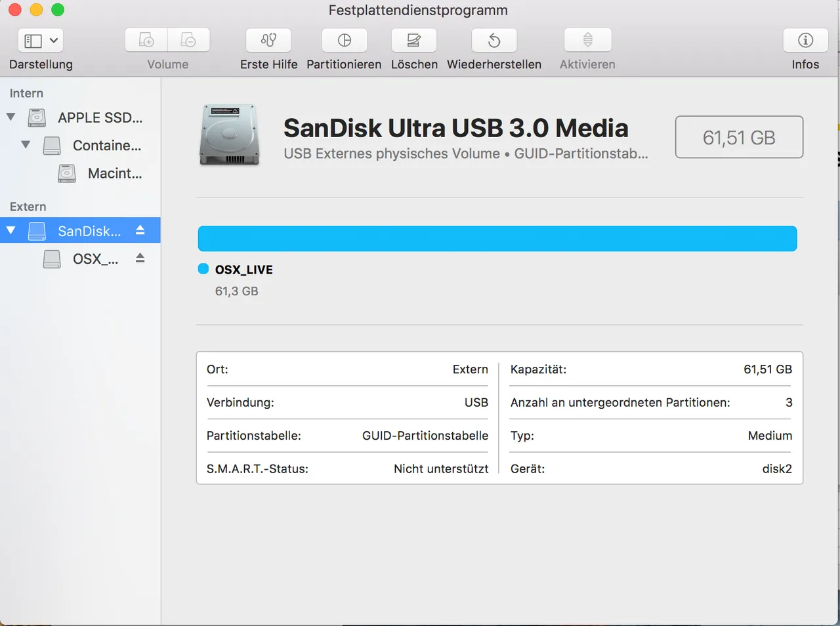Image resolution: width=840 pixels, height=626 pixels.
Task: Click the Festplattendienstprogramm window title
Action: pyautogui.click(x=418, y=10)
